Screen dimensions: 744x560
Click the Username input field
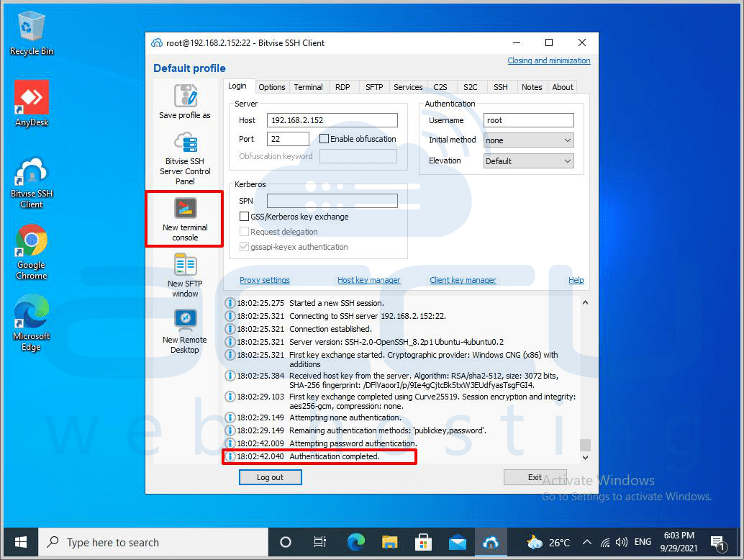point(529,120)
